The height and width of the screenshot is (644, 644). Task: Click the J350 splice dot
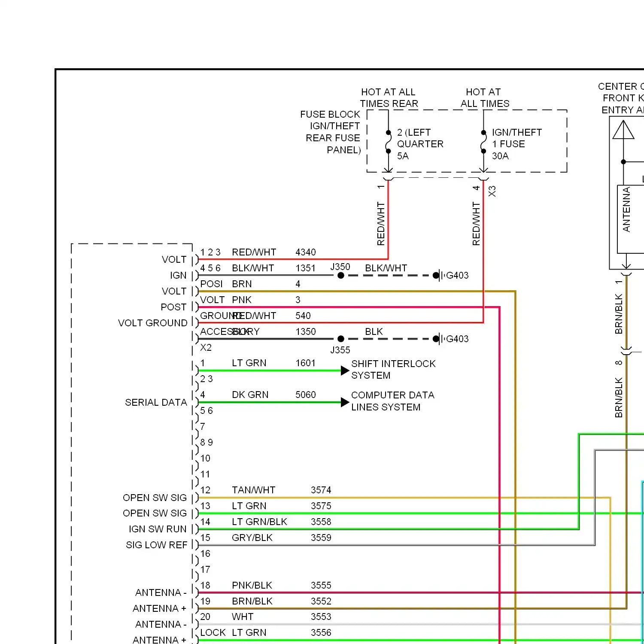tap(341, 276)
